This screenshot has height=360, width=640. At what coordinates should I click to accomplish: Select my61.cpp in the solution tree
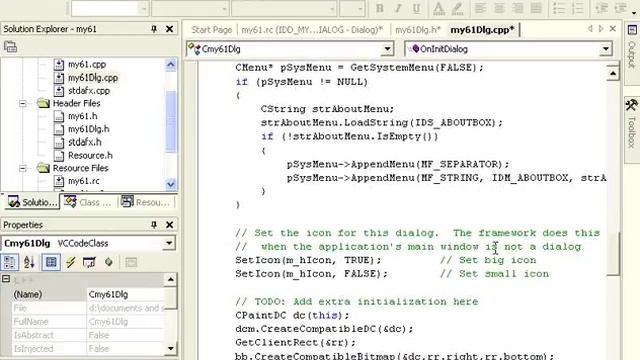tap(87, 64)
